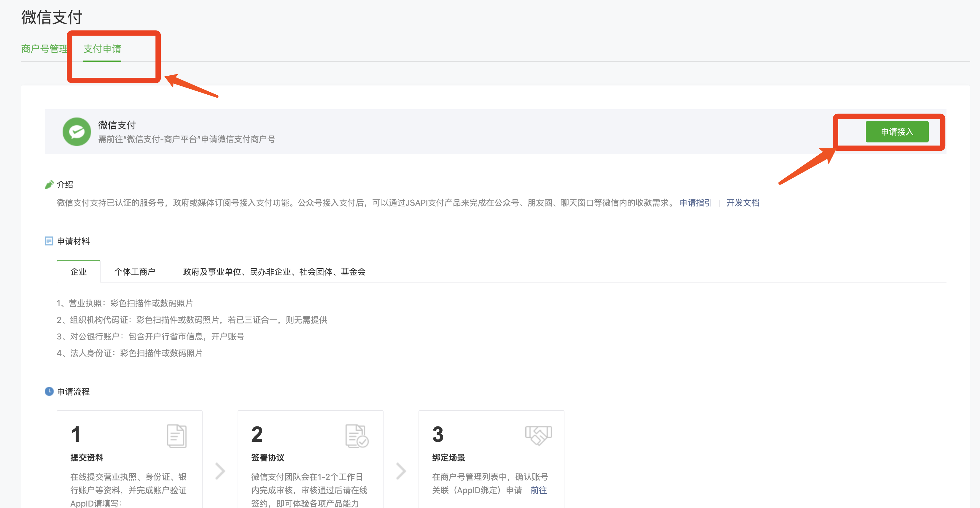Viewport: 980px width, 508px height.
Task: Select the 企业 materials tab
Action: click(78, 272)
